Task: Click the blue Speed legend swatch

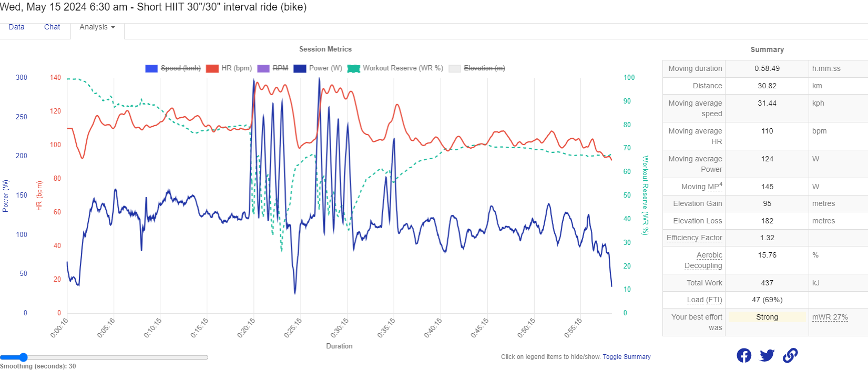Action: (151, 68)
